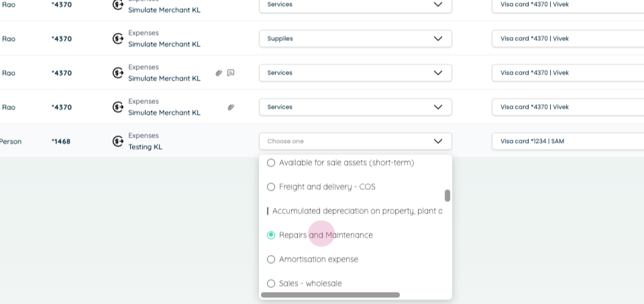The width and height of the screenshot is (644, 304).
Task: Open the Supplies category dropdown
Action: pyautogui.click(x=356, y=39)
